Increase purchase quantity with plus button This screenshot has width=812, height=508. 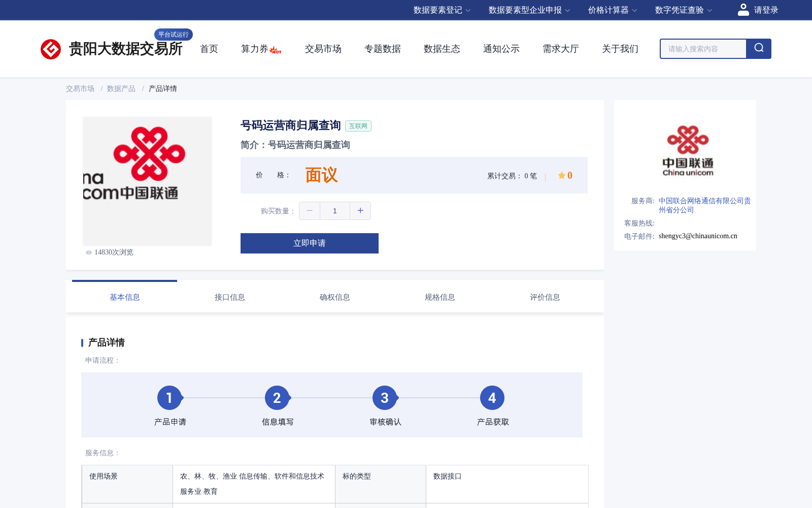(360, 211)
